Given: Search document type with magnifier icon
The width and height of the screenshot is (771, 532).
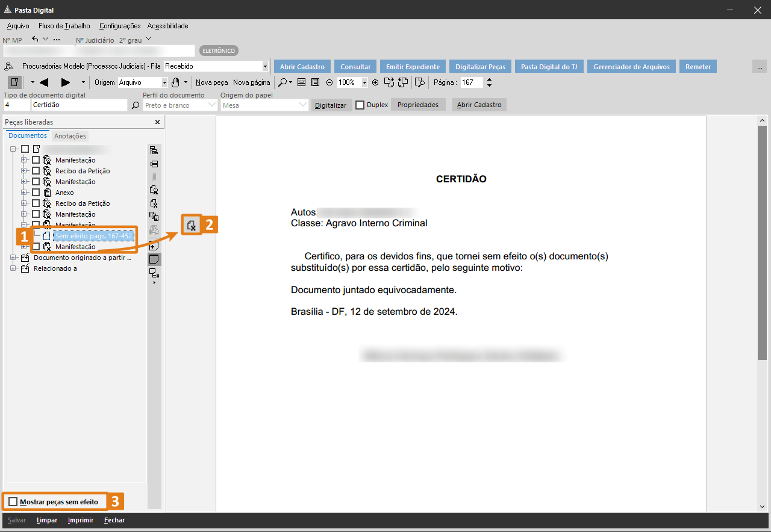Looking at the screenshot, I should tap(136, 105).
